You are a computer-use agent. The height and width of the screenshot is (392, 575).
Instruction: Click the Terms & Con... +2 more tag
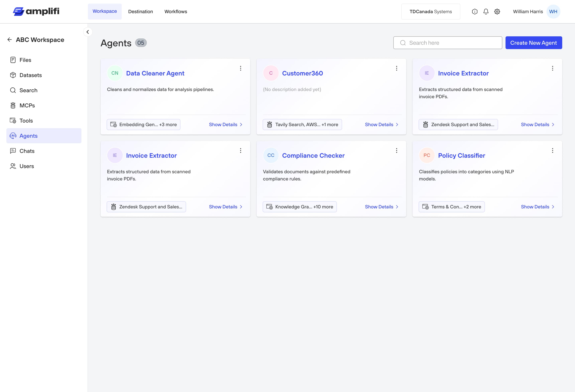pyautogui.click(x=452, y=207)
